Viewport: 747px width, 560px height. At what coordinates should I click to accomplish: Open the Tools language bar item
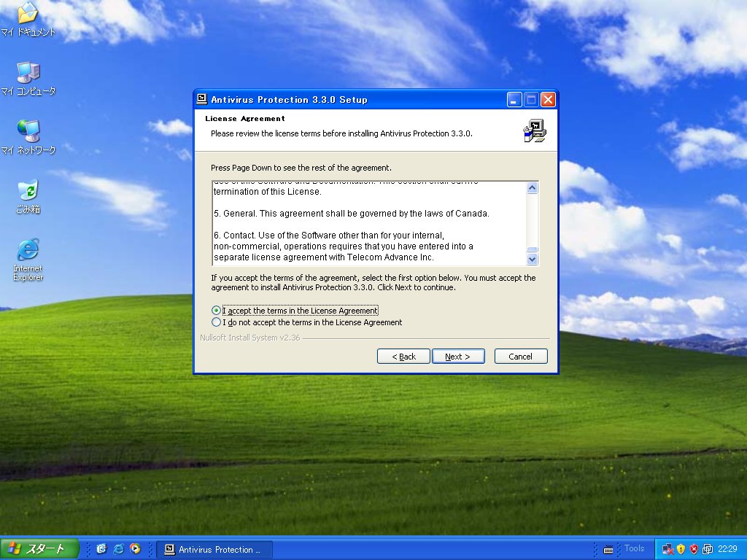[634, 548]
